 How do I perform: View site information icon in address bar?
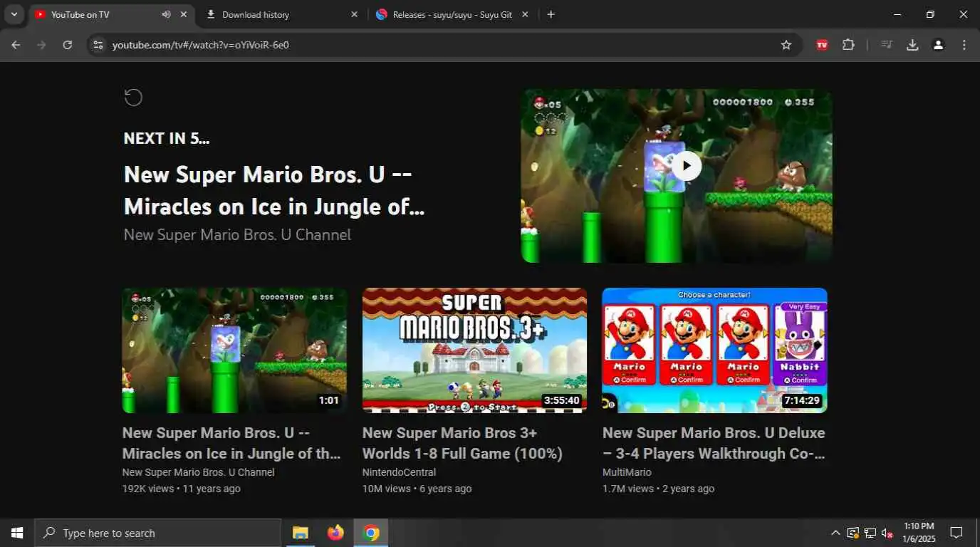point(99,45)
